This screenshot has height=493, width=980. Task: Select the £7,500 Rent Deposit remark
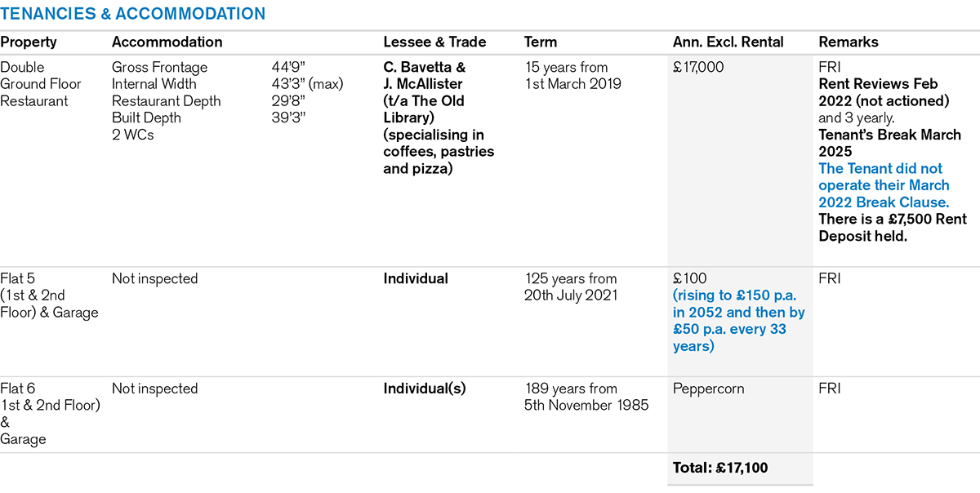[892, 228]
